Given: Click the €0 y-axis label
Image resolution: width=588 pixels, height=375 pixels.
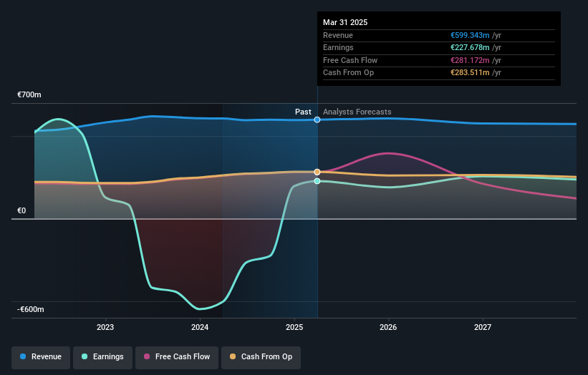Looking at the screenshot, I should 21,211.
